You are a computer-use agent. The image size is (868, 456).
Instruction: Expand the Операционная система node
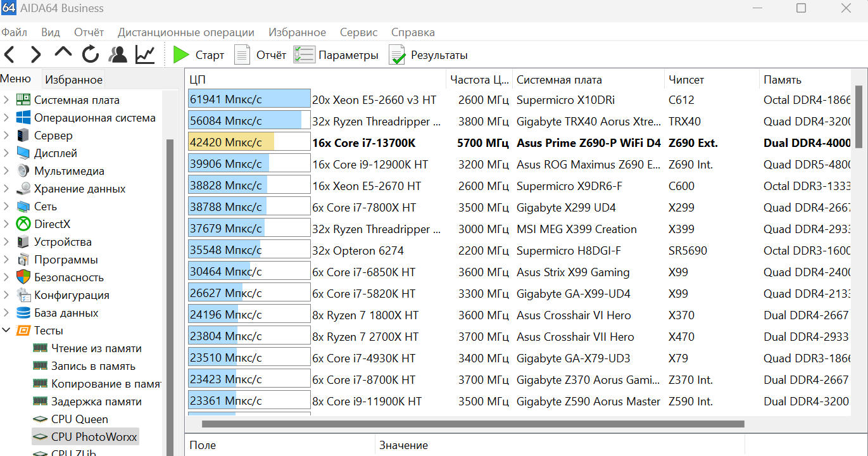tap(6, 117)
